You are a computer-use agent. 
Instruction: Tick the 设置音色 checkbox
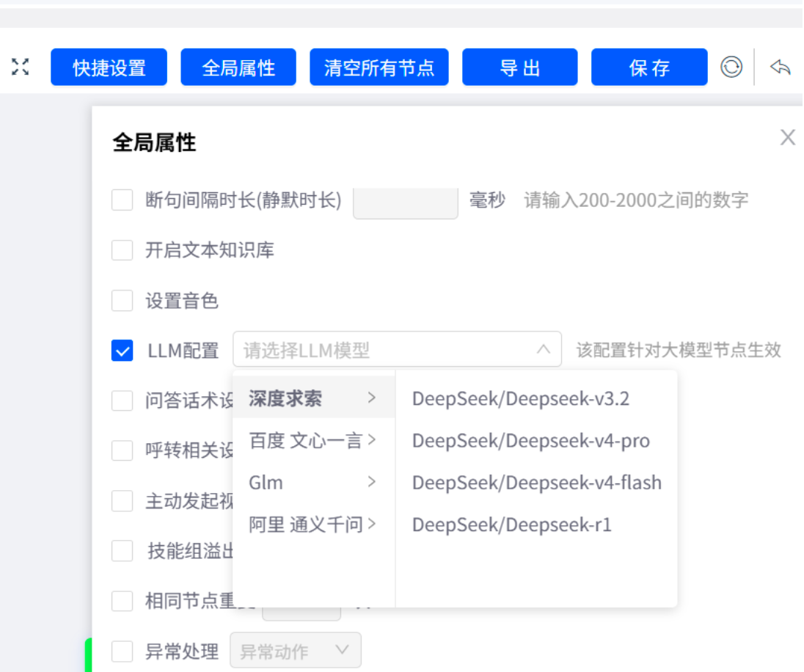pyautogui.click(x=122, y=300)
